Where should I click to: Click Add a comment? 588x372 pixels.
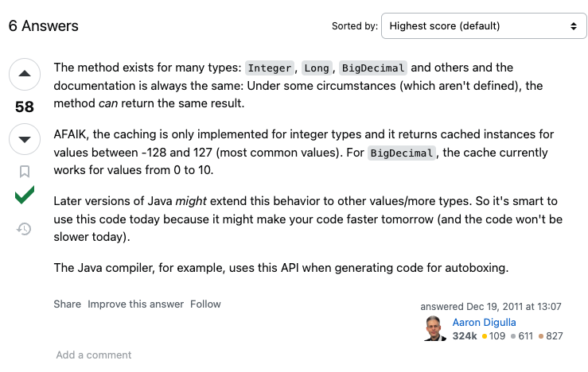click(94, 355)
